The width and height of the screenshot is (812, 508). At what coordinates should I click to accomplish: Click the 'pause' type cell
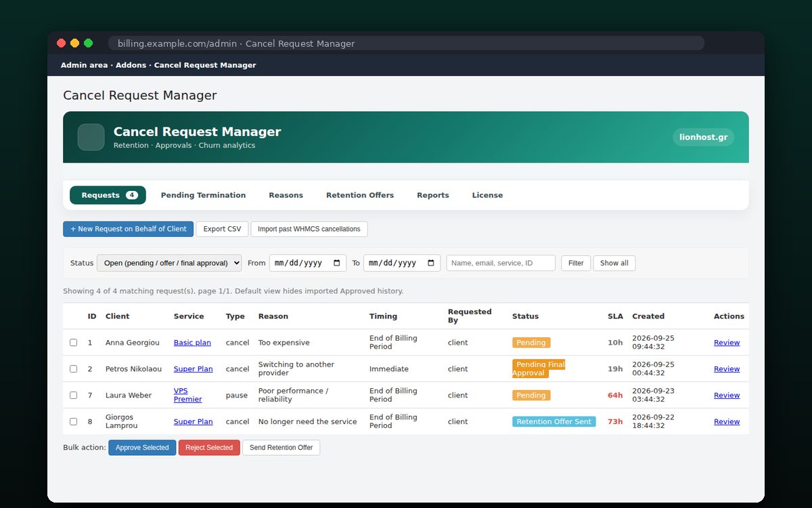(237, 395)
